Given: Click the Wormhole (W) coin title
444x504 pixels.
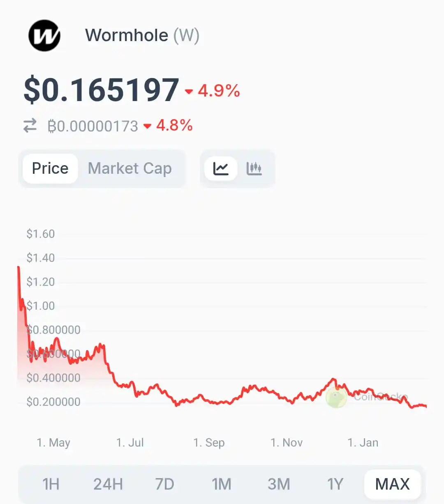Looking at the screenshot, I should pyautogui.click(x=142, y=35).
